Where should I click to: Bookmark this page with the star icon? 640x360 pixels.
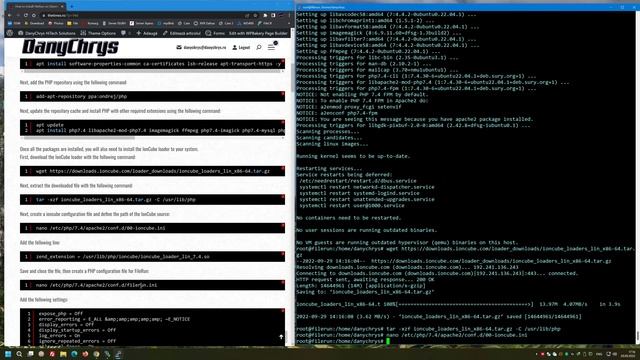pyautogui.click(x=256, y=16)
